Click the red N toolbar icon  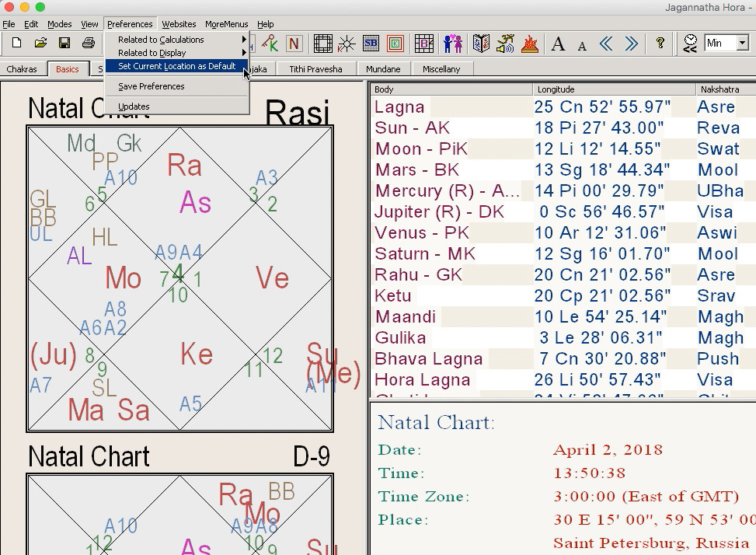(293, 44)
